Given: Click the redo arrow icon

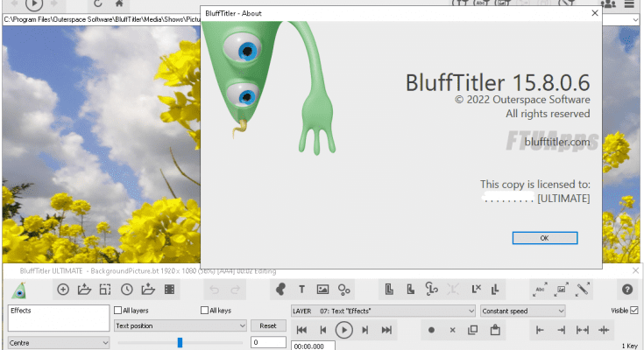Looking at the screenshot, I should [235, 290].
